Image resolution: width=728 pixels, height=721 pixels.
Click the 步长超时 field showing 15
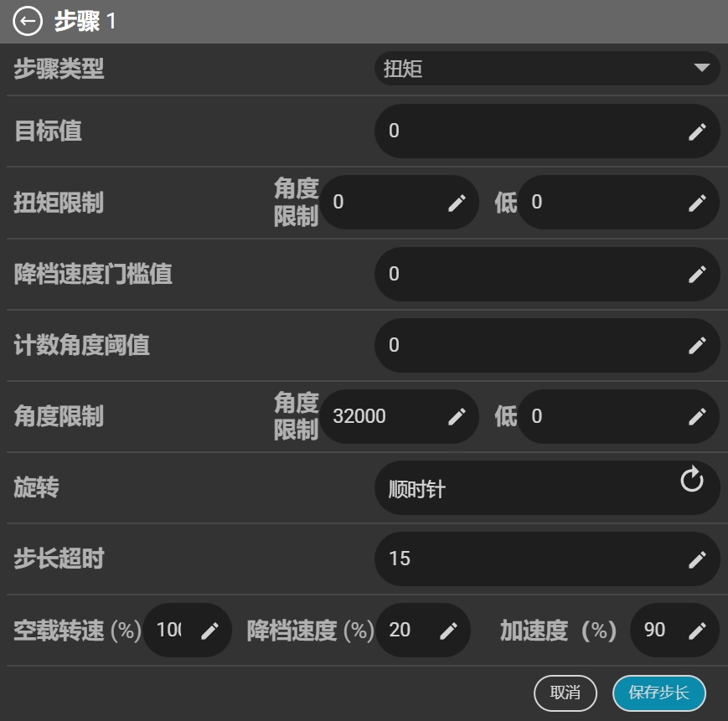[547, 559]
